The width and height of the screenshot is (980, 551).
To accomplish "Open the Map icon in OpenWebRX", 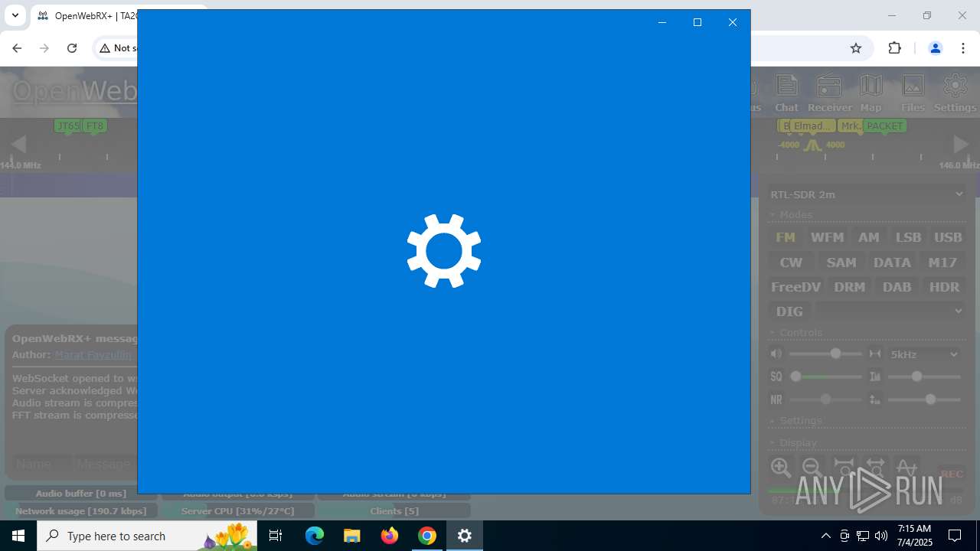I will tap(871, 93).
